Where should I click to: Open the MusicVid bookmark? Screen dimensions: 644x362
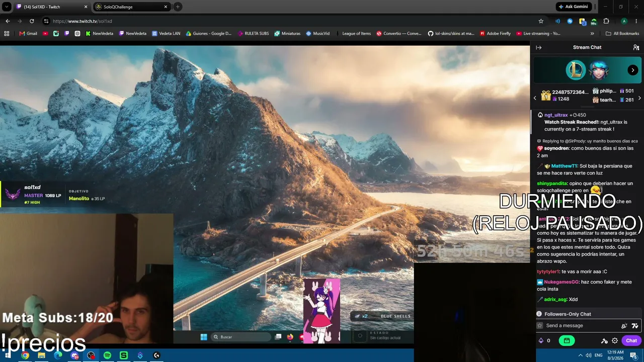click(317, 34)
